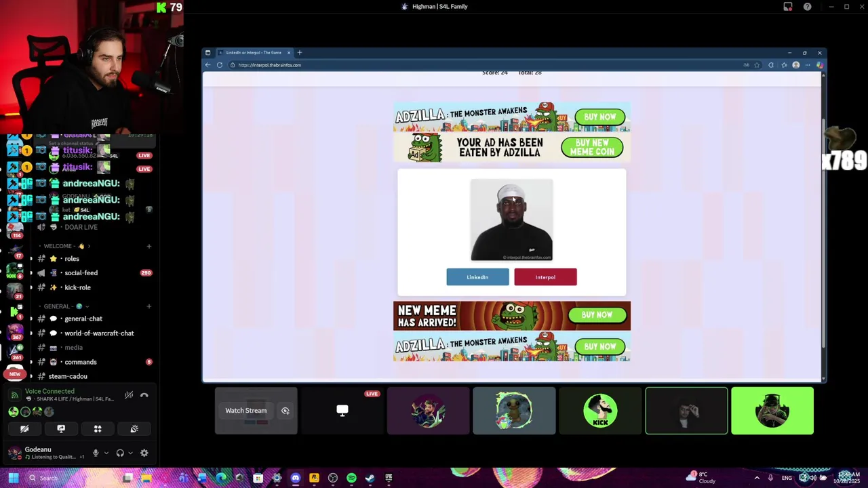The height and width of the screenshot is (488, 868).
Task: Toggle noise suppression in voice panel
Action: pos(129,395)
